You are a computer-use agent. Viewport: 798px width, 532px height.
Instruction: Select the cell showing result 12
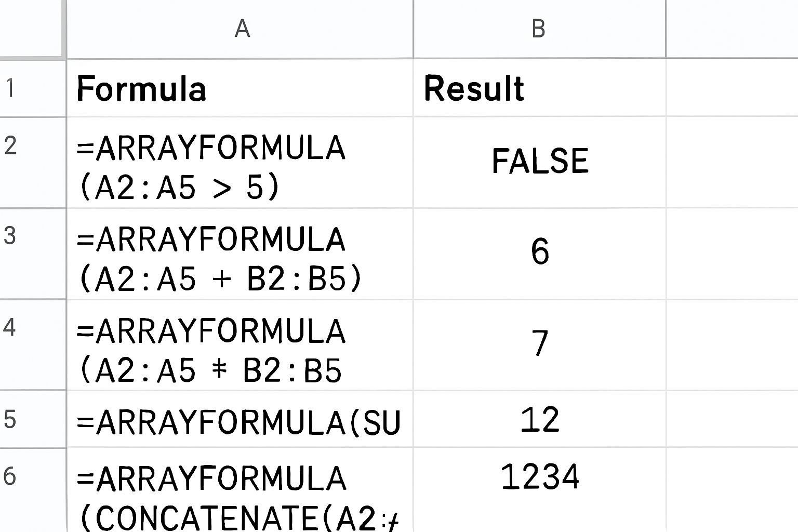pyautogui.click(x=539, y=419)
